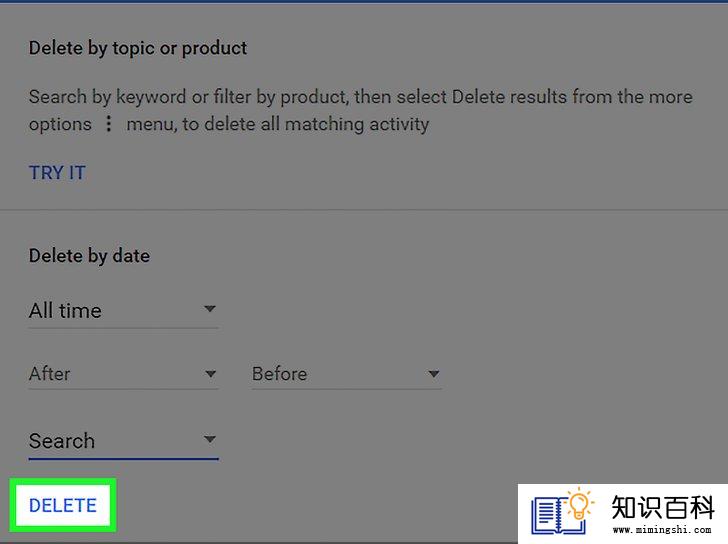
Task: Click the Delete by topic or product heading
Action: pyautogui.click(x=138, y=48)
